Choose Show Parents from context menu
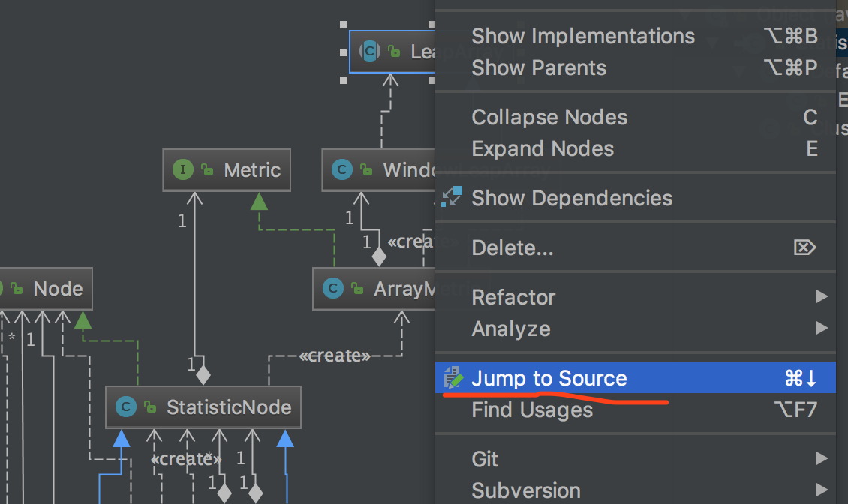Screen dimensions: 848x504 pos(539,67)
